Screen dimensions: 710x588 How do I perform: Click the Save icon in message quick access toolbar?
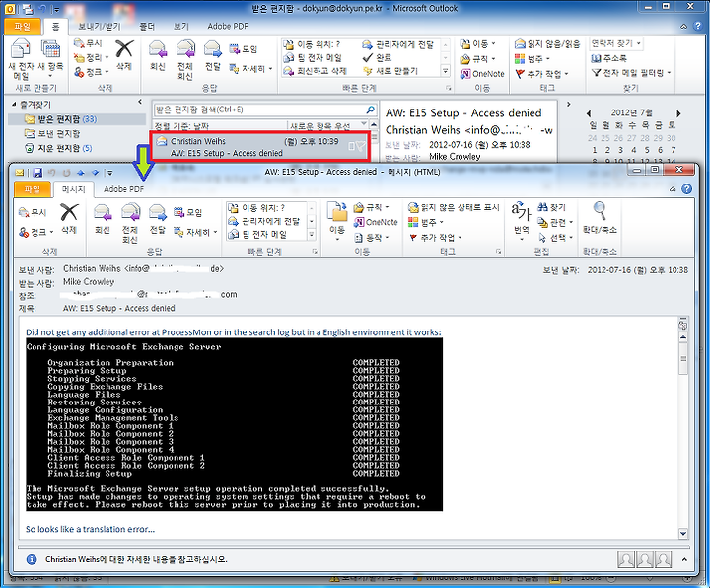pyautogui.click(x=37, y=173)
